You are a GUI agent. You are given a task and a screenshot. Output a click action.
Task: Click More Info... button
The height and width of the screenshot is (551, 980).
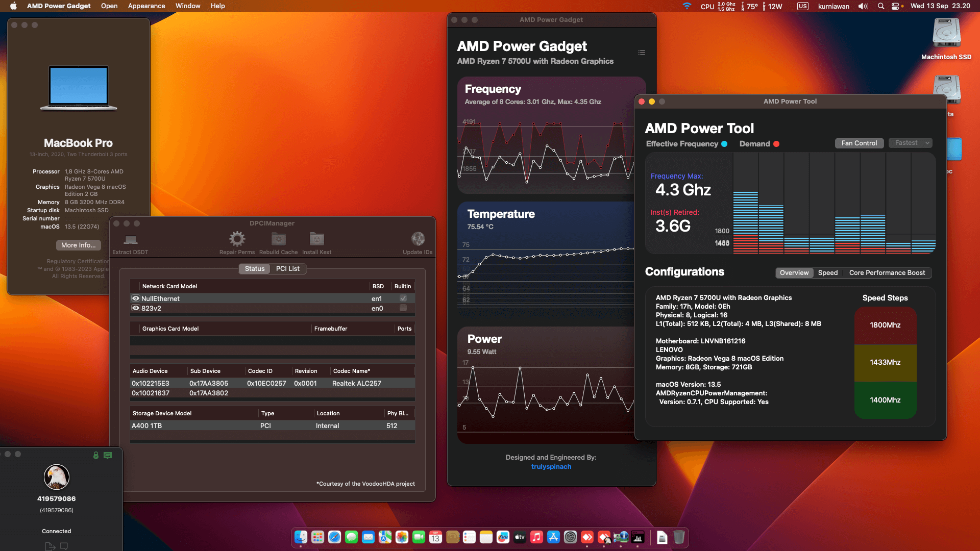(x=79, y=245)
